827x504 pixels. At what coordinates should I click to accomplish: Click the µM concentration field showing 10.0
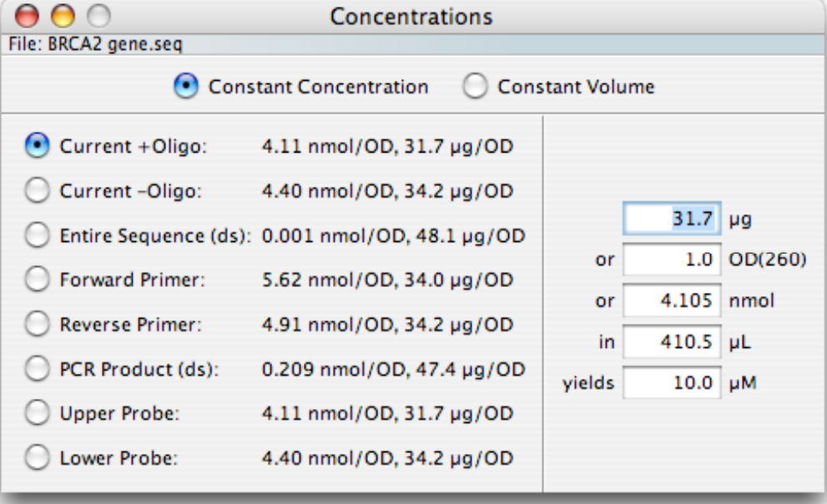[672, 383]
